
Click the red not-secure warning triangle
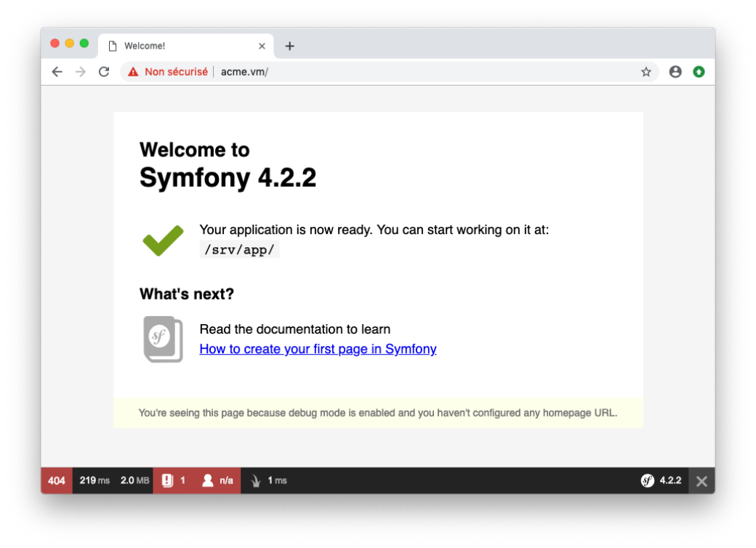133,72
